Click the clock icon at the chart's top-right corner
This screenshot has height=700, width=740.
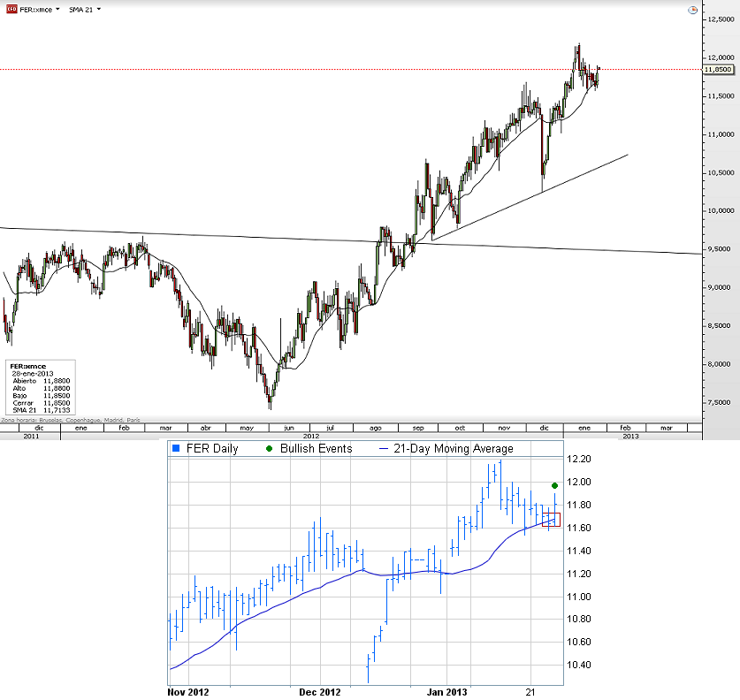pos(692,10)
